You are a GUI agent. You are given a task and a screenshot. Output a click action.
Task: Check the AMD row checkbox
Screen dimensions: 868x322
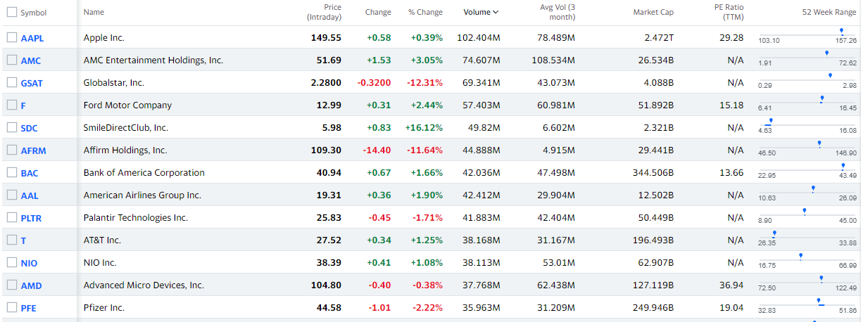12,285
